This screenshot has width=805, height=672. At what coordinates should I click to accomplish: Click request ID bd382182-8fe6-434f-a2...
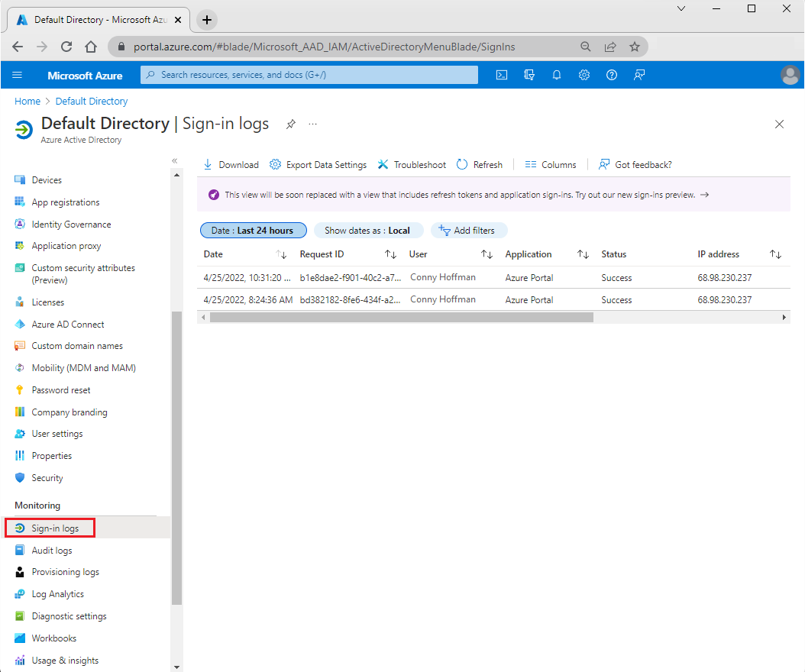(350, 300)
